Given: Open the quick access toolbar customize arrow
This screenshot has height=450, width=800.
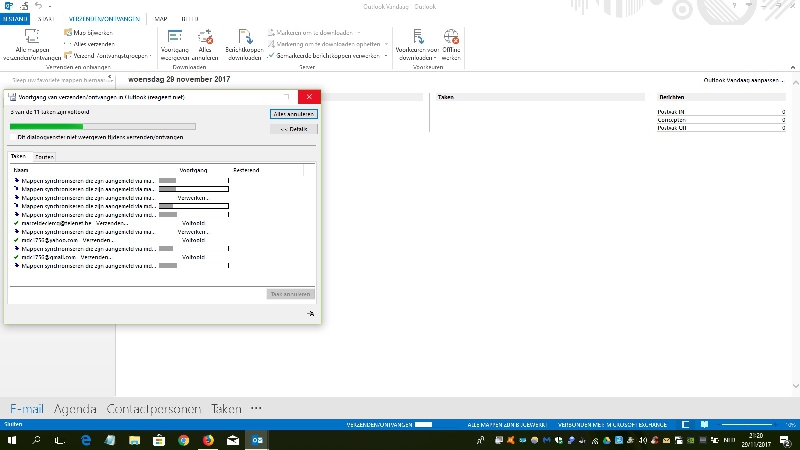Looking at the screenshot, I should click(50, 6).
